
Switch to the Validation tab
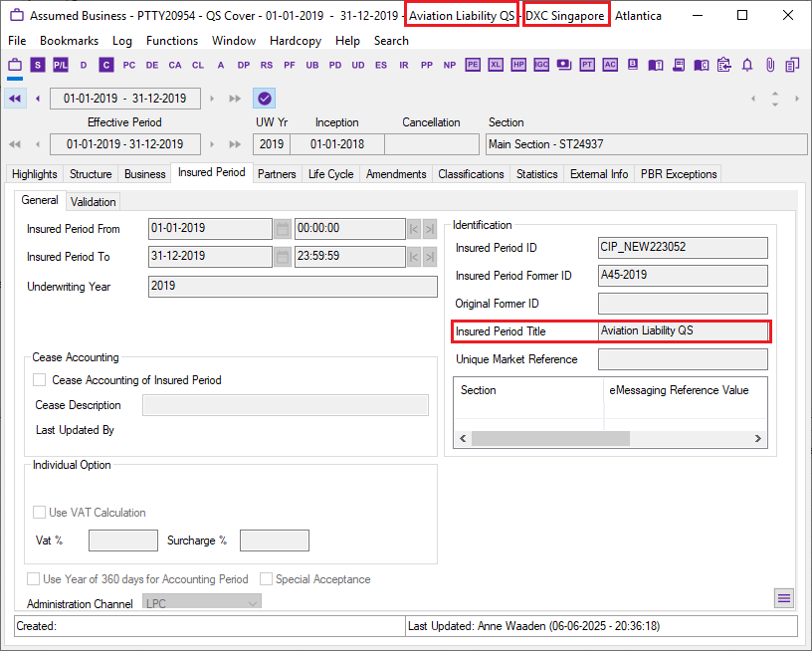pos(94,201)
